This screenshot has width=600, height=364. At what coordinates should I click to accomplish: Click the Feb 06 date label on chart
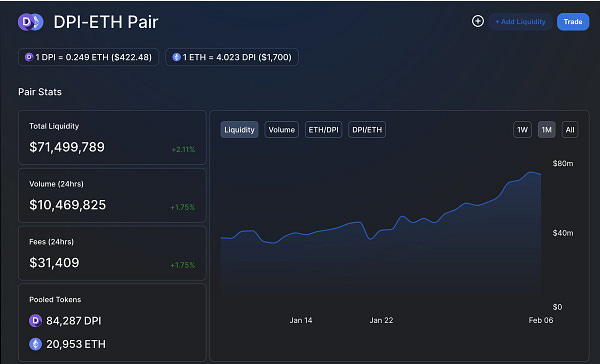541,320
